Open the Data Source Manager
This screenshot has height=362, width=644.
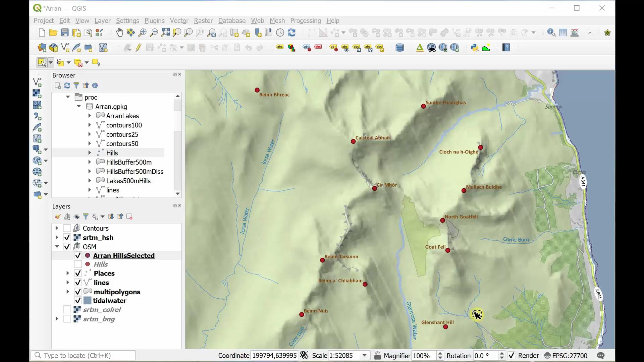pos(42,48)
